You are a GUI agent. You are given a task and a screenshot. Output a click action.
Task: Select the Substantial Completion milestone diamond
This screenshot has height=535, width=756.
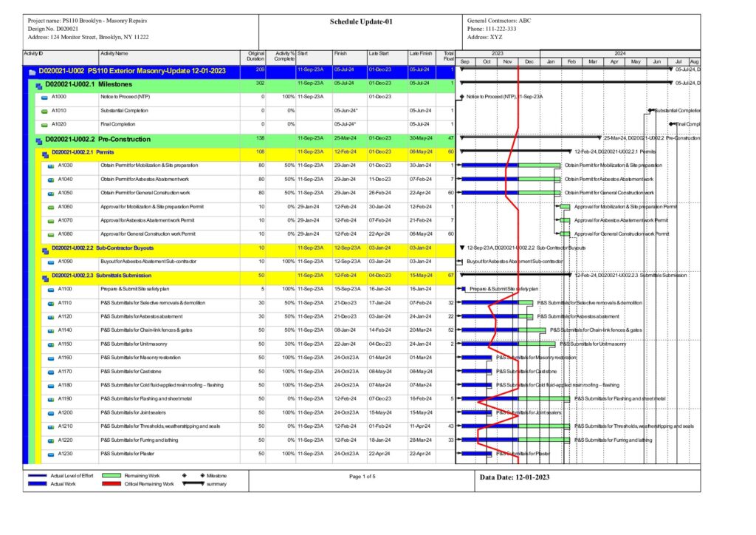coord(650,111)
